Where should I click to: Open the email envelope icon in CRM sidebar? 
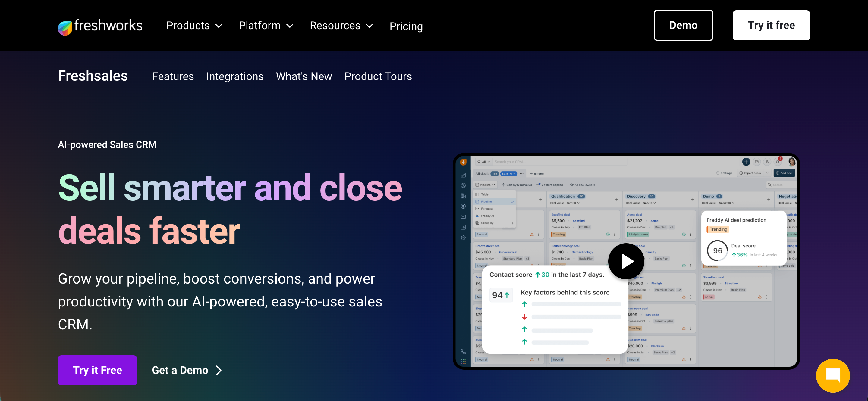click(463, 217)
